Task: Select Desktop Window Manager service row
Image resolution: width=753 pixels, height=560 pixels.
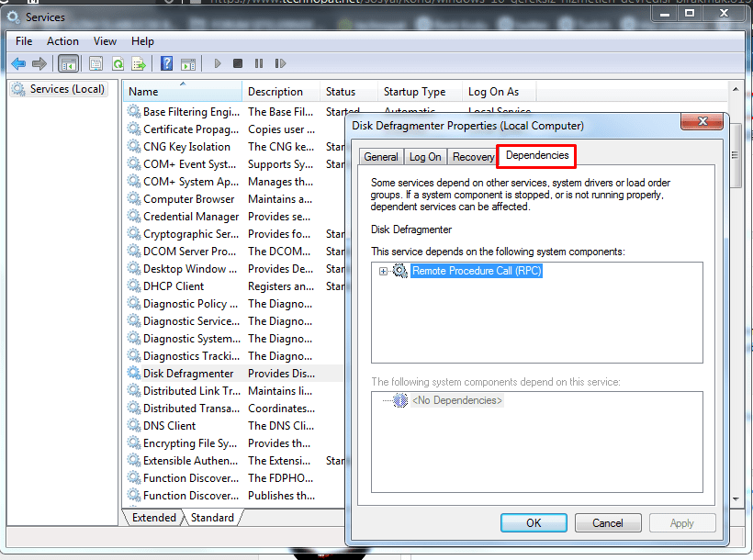Action: (234, 268)
